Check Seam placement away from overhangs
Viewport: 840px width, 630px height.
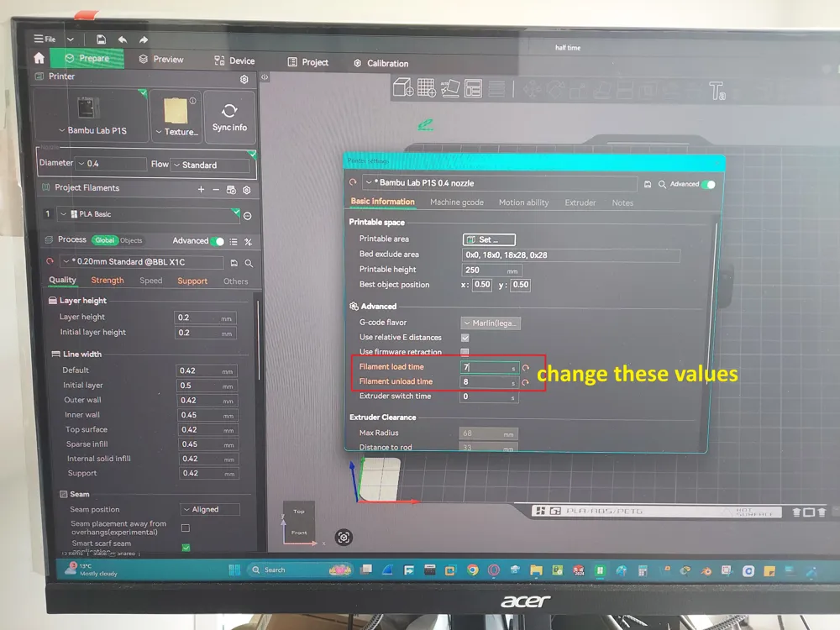(186, 528)
